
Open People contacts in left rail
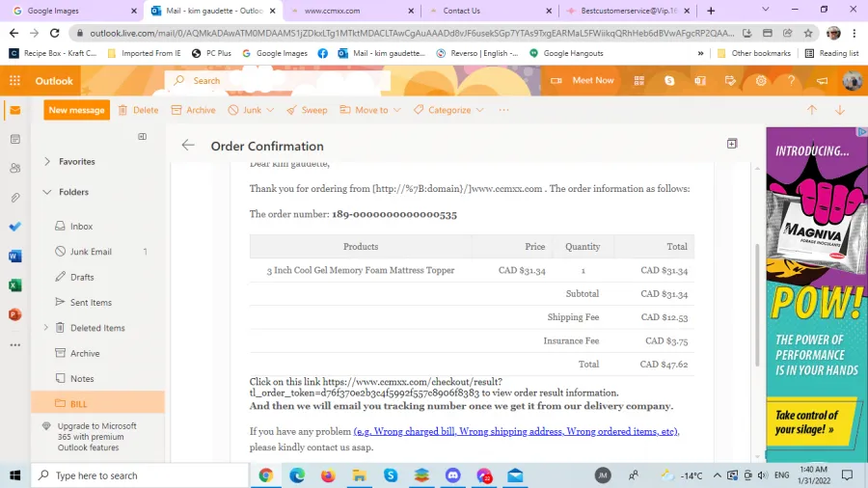pos(14,168)
